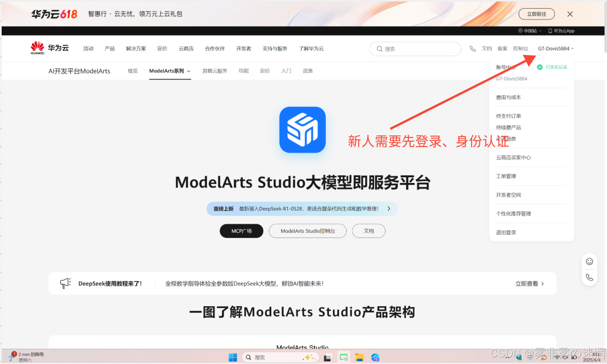Select the 功能 tab
607x364 pixels.
(x=244, y=71)
